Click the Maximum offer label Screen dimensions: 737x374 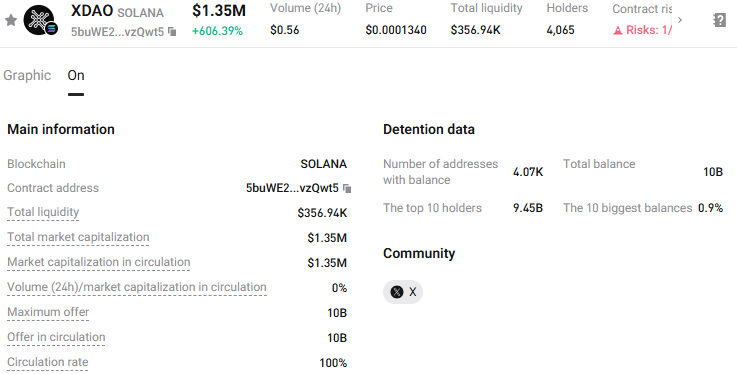click(x=48, y=312)
